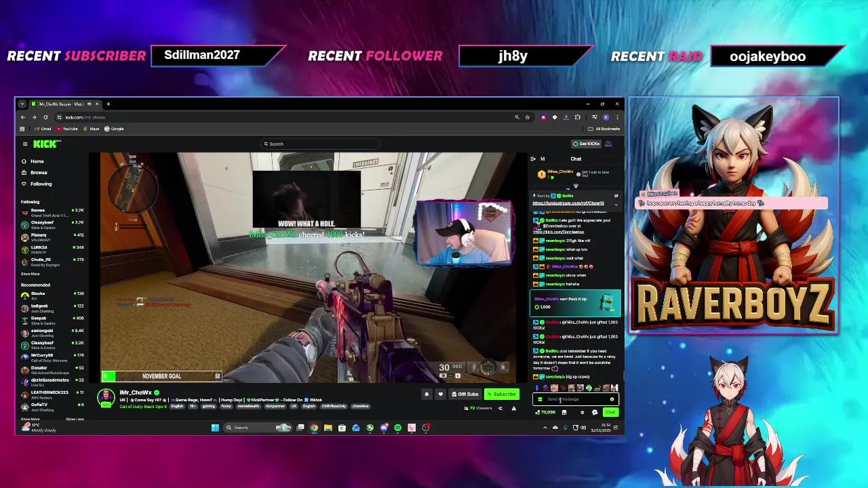Open a new browser tab
868x488 pixels.
click(x=108, y=104)
